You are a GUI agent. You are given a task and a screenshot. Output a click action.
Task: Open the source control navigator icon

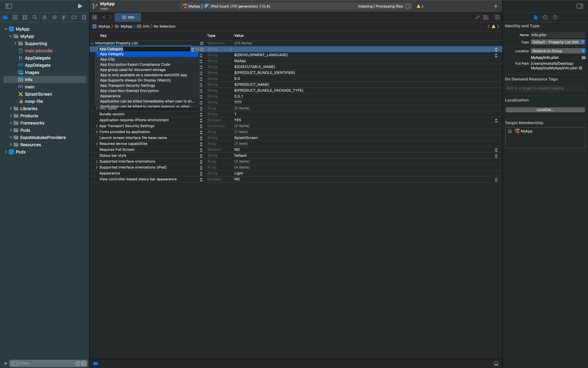(x=15, y=17)
